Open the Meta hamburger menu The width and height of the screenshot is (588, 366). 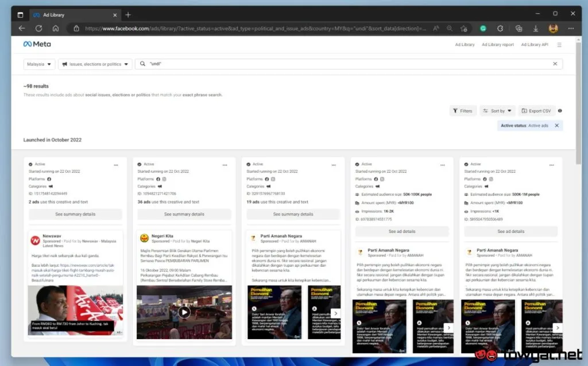click(559, 45)
